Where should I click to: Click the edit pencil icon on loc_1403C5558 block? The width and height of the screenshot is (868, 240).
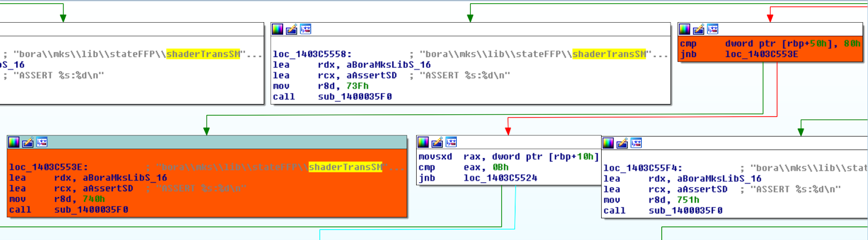(291, 29)
